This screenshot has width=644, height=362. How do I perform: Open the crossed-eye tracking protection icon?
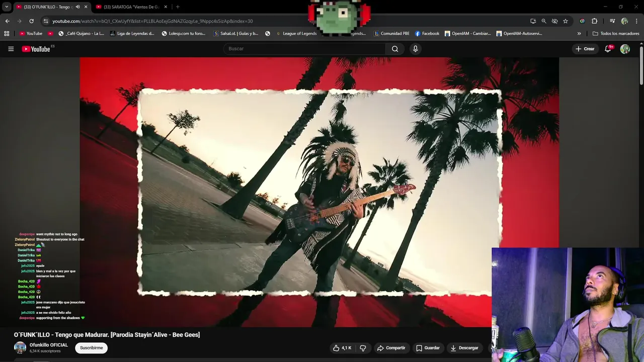point(554,21)
